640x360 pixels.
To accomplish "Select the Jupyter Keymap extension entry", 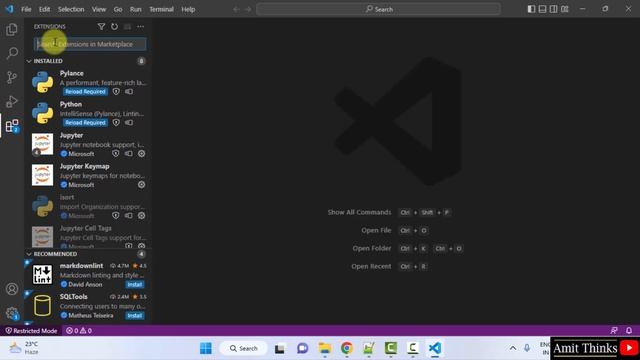I will pos(88,175).
